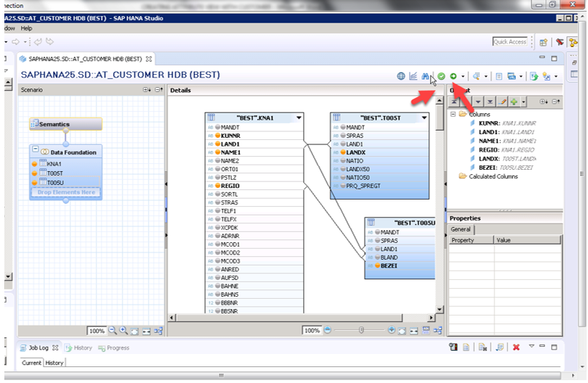Click the green arrow Save and Activate icon
This screenshot has width=588, height=383.
click(453, 76)
